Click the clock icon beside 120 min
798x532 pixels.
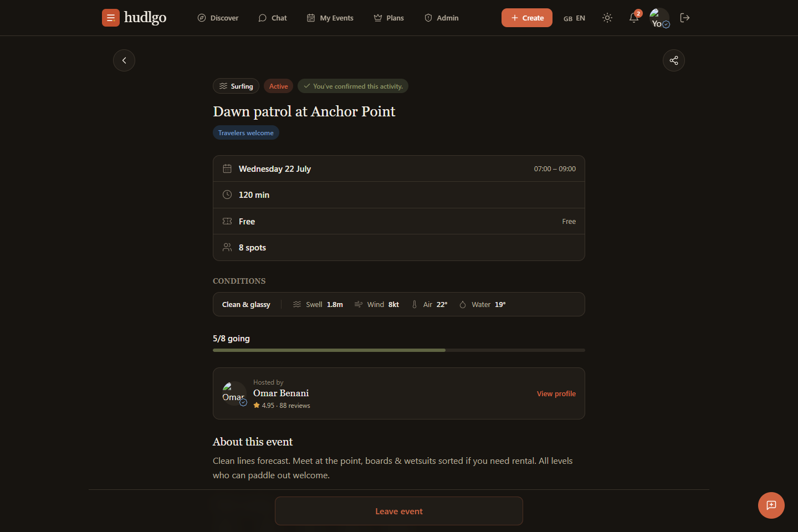point(227,195)
